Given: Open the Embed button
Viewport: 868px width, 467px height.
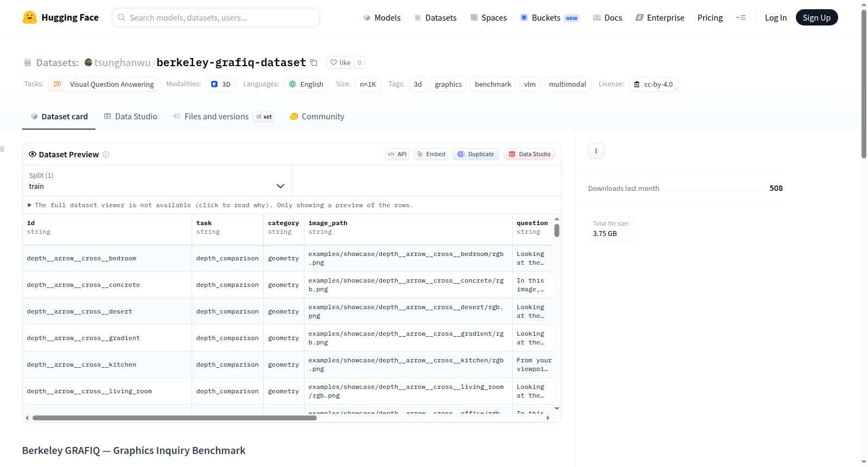Looking at the screenshot, I should (x=431, y=154).
